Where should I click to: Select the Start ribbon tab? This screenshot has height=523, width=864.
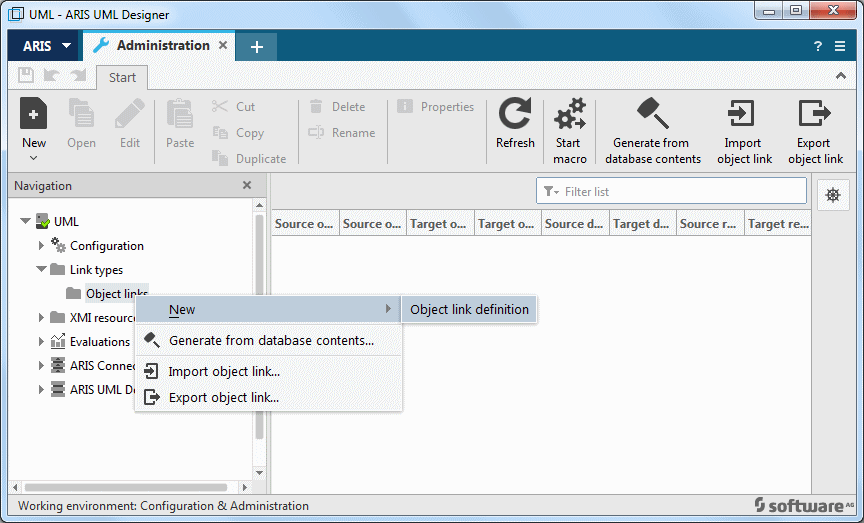pyautogui.click(x=122, y=77)
